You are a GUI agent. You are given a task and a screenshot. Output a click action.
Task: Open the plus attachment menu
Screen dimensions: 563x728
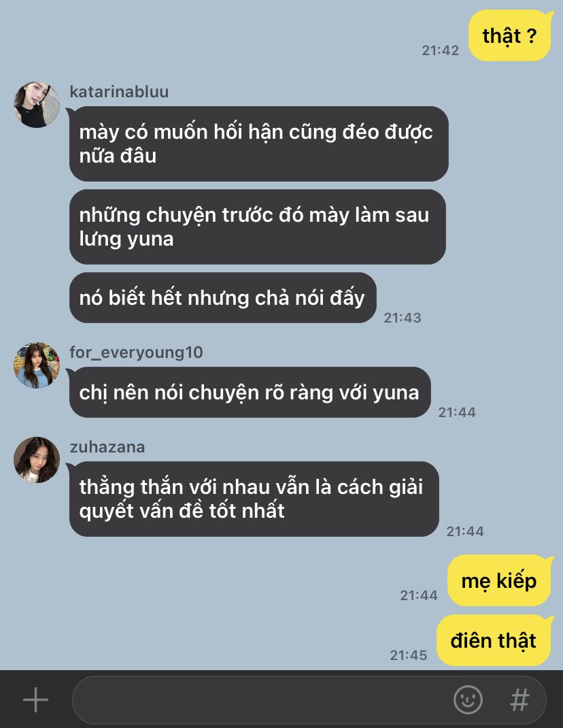pyautogui.click(x=36, y=699)
